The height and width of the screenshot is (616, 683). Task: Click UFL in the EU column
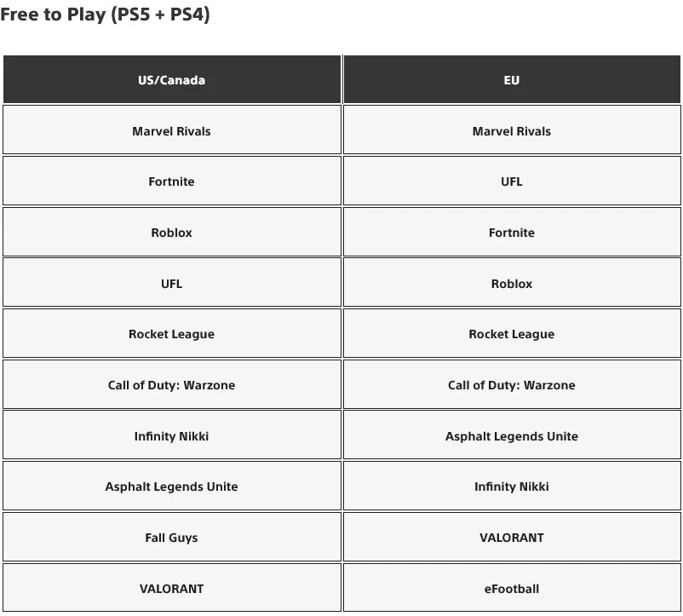512,181
